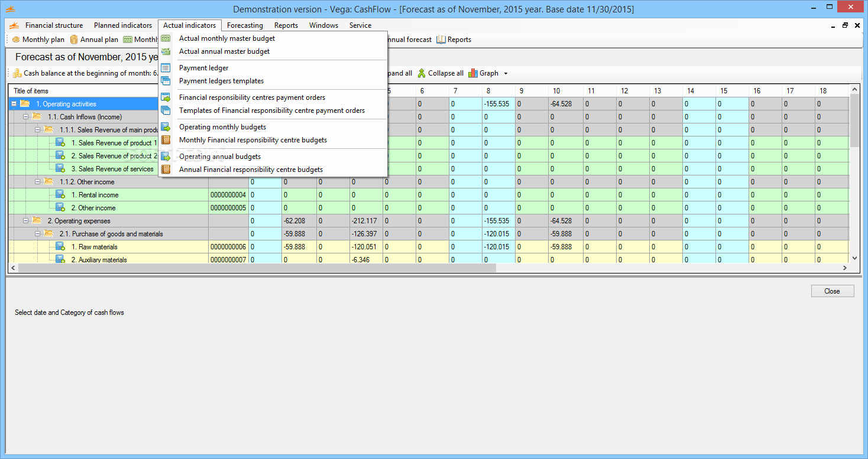This screenshot has width=868, height=459.
Task: Select the 1. Raw materials row text
Action: pyautogui.click(x=94, y=247)
